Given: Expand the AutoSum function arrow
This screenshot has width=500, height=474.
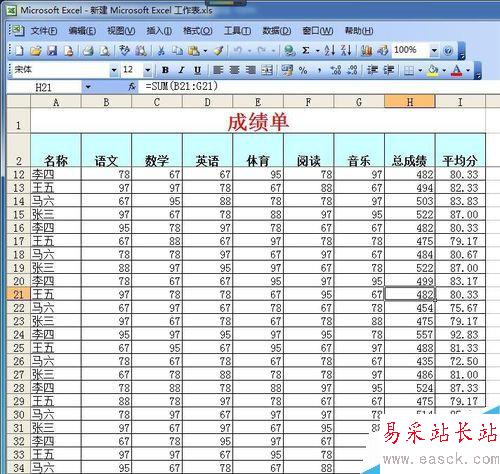Looking at the screenshot, I should tap(318, 51).
